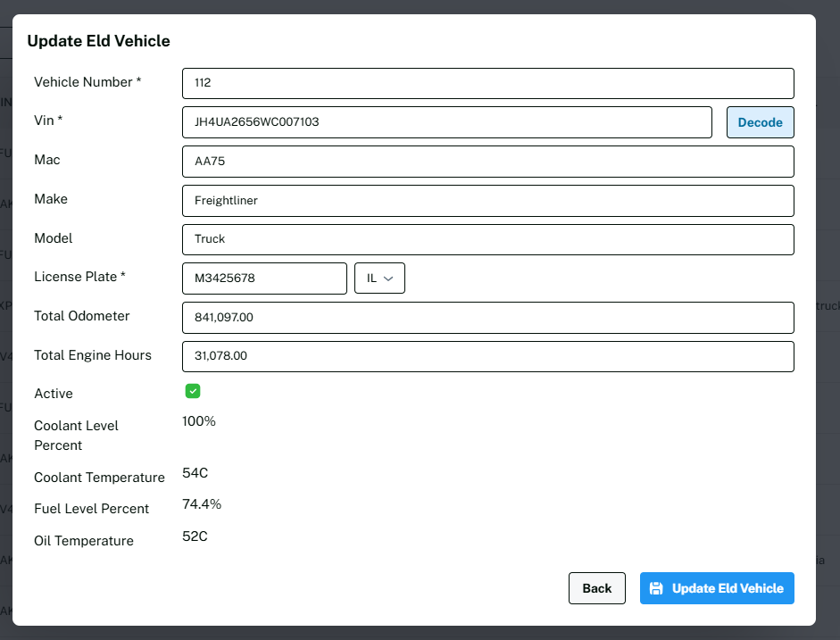
Task: Edit the Make field showing Freightliner
Action: point(487,201)
